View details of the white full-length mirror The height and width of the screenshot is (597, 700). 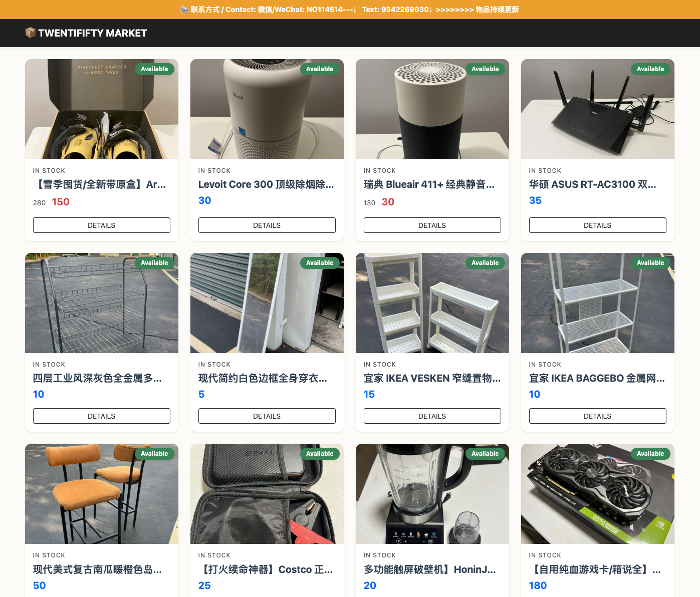pyautogui.click(x=267, y=416)
